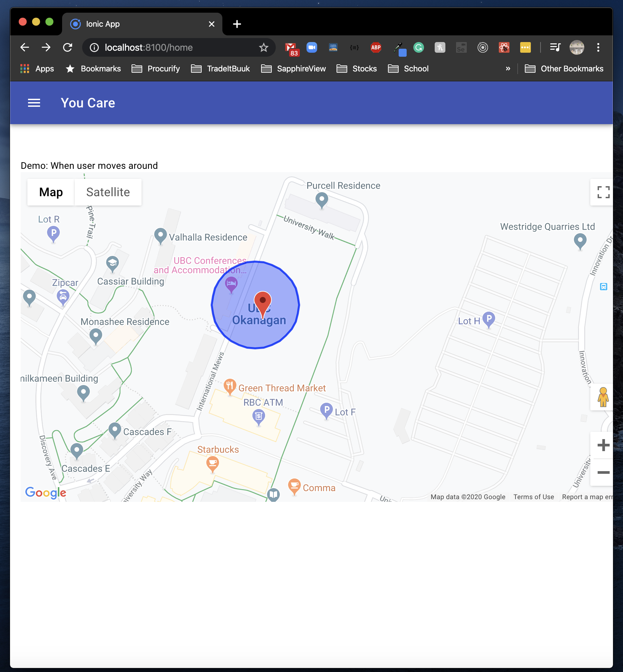Click the localhost:8100/home address bar
This screenshot has width=623, height=672.
179,47
